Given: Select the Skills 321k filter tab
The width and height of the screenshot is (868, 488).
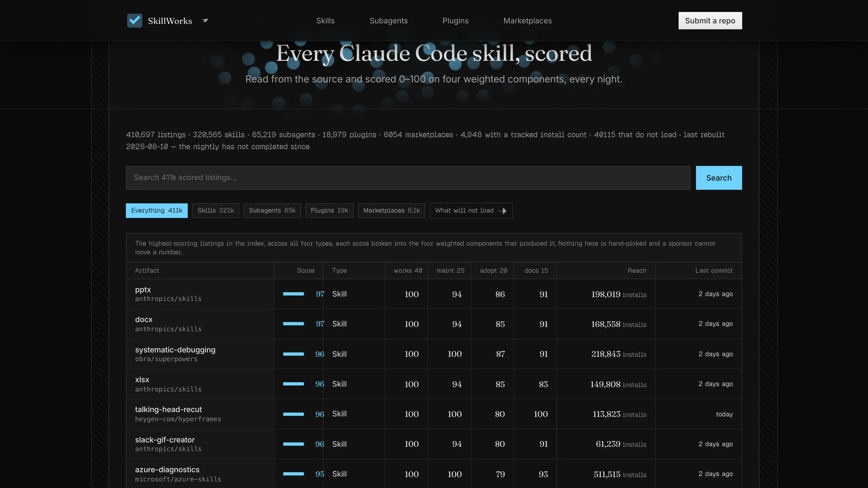Looking at the screenshot, I should [x=216, y=211].
